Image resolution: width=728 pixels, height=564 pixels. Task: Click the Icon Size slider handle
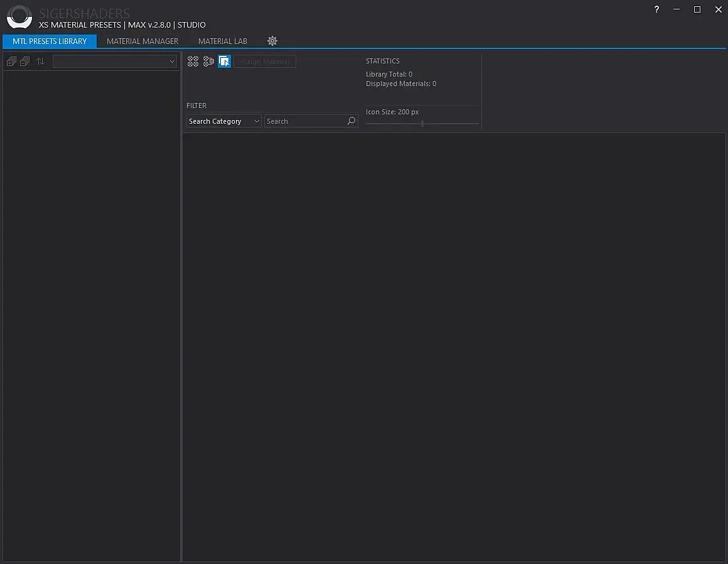click(422, 124)
